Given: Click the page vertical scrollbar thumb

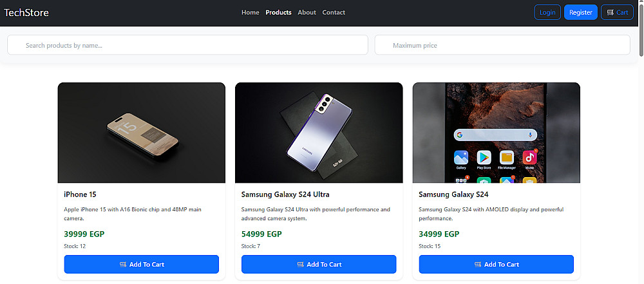Looking at the screenshot, I should 641,29.
